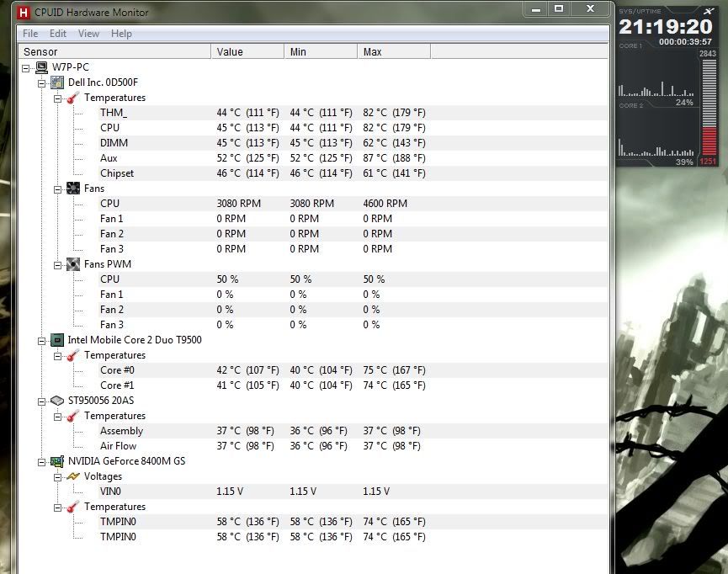Open the Edit menu
728x574 pixels.
tap(58, 34)
